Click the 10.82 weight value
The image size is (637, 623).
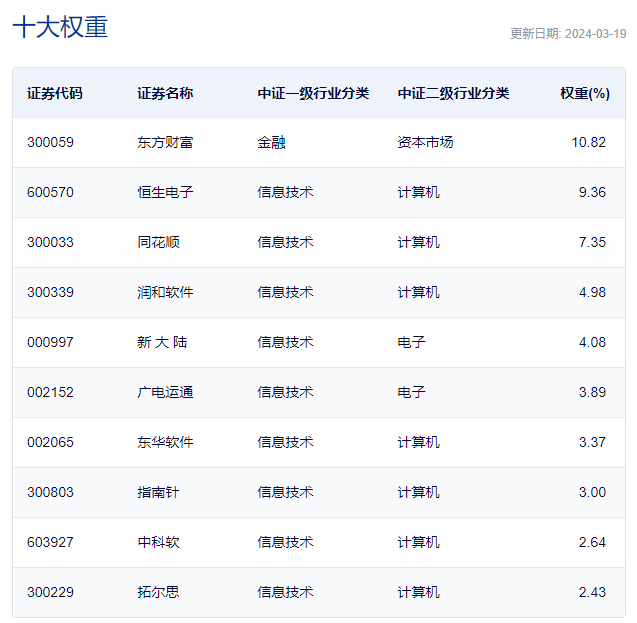click(x=588, y=142)
